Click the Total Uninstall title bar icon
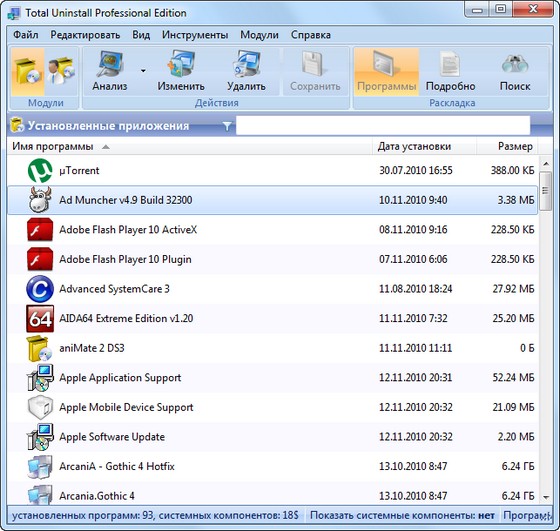 (x=14, y=13)
